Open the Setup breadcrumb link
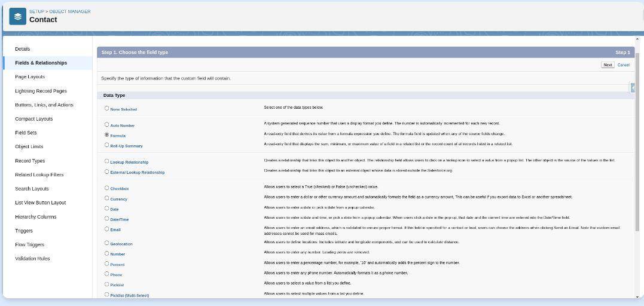Image resolution: width=644 pixels, height=306 pixels. [x=36, y=11]
